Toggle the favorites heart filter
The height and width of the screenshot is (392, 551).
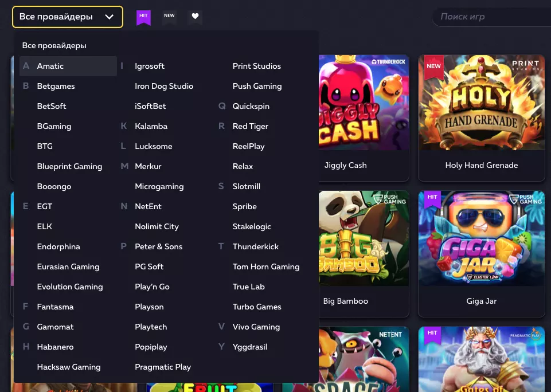coord(195,17)
